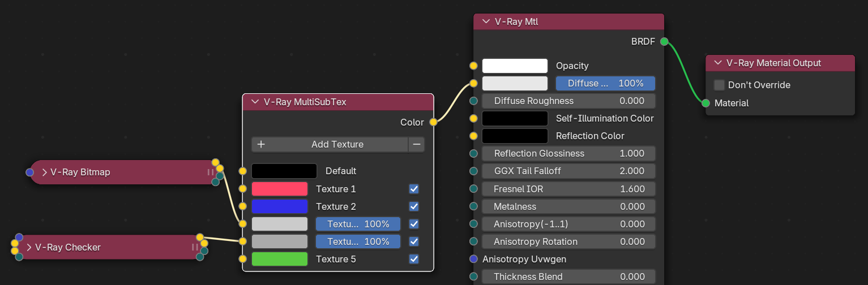Click the third texture 100% multiplier slider
The width and height of the screenshot is (868, 285).
[x=358, y=224]
